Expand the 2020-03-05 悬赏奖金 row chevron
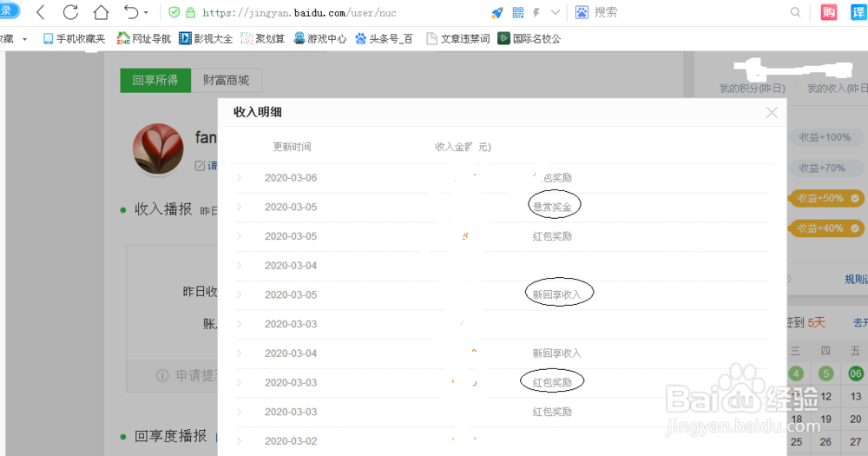 [x=240, y=208]
